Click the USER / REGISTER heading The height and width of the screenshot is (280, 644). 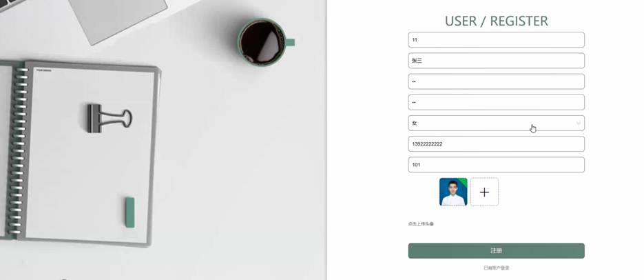pos(496,21)
